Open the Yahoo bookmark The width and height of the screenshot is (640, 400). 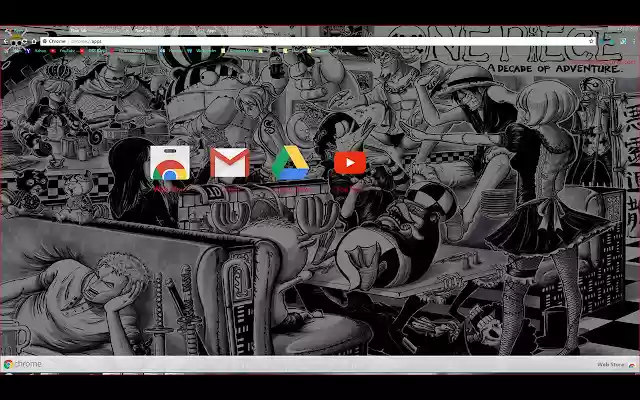click(37, 51)
